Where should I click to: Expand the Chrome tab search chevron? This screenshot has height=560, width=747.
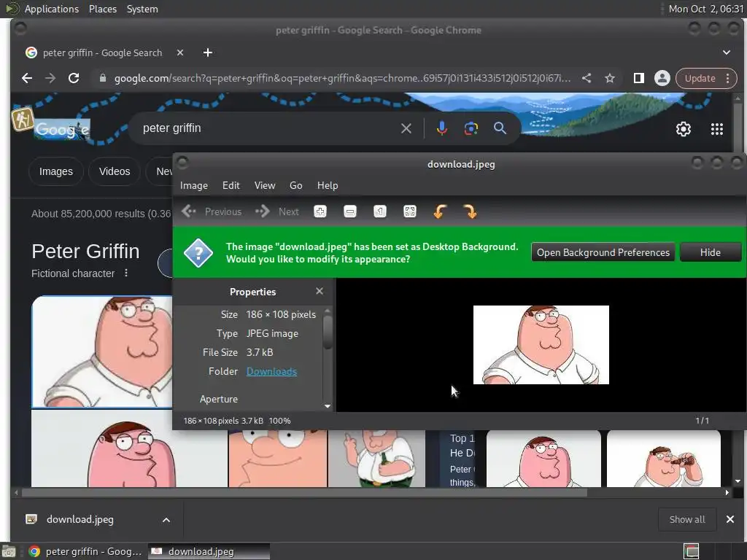pos(727,52)
